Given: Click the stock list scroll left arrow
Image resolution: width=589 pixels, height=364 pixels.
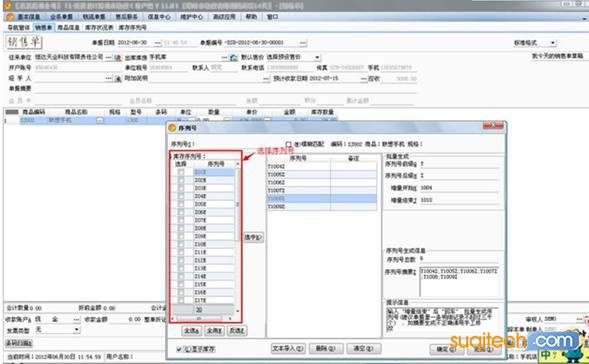Looking at the screenshot, I should pos(173,319).
